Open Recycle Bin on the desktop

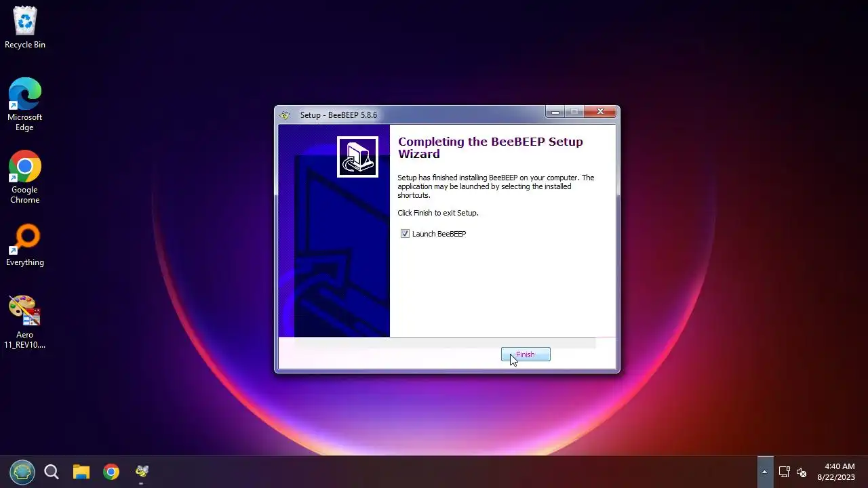25,28
